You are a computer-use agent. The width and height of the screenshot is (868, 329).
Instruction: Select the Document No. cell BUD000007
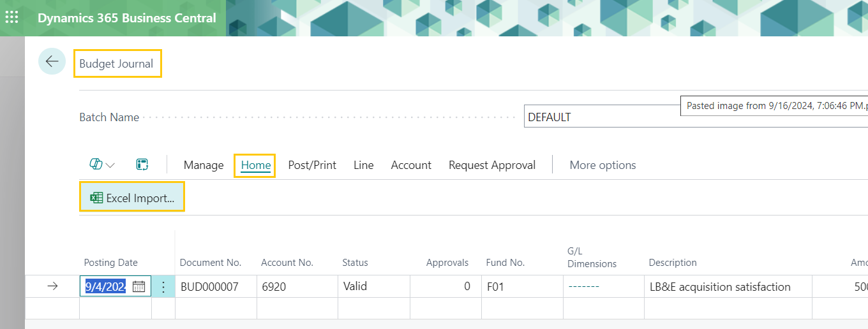point(216,287)
